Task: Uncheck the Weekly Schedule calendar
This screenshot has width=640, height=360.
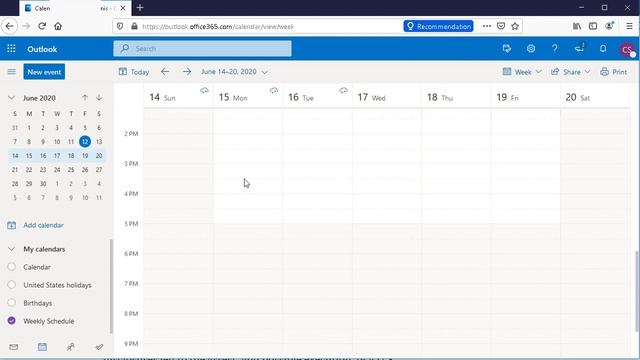Action: (11, 320)
